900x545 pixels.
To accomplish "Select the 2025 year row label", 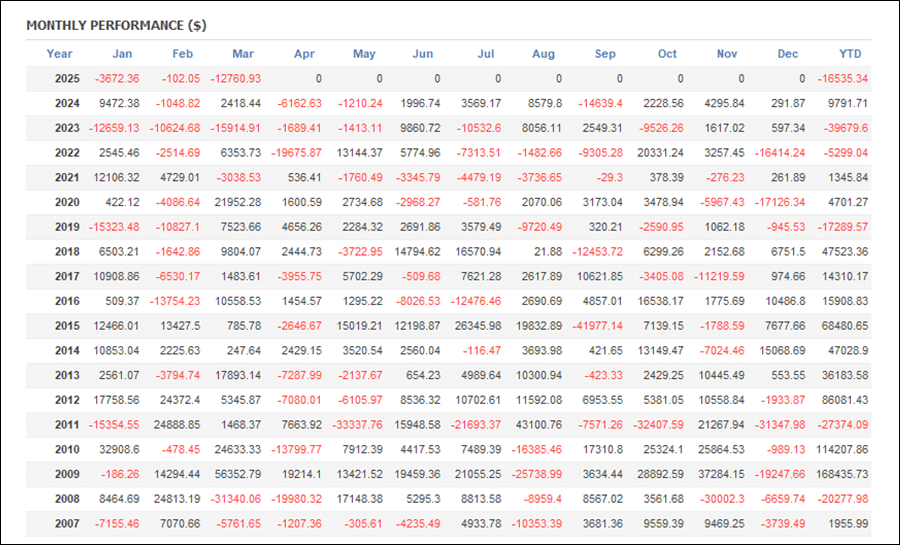I will (67, 79).
